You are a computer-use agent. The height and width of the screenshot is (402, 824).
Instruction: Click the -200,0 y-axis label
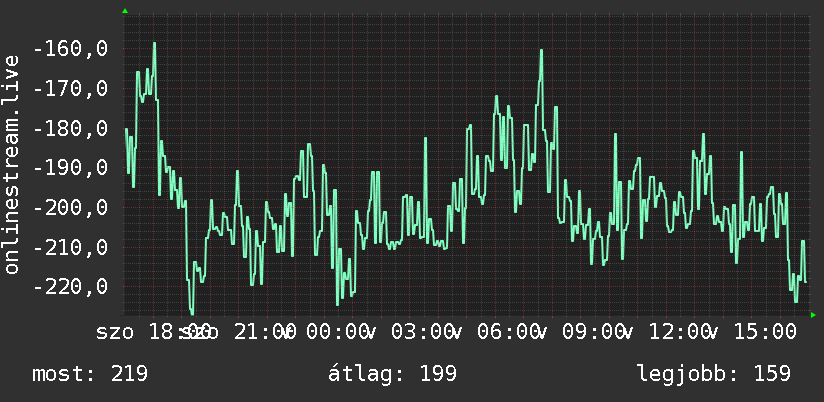click(x=70, y=208)
